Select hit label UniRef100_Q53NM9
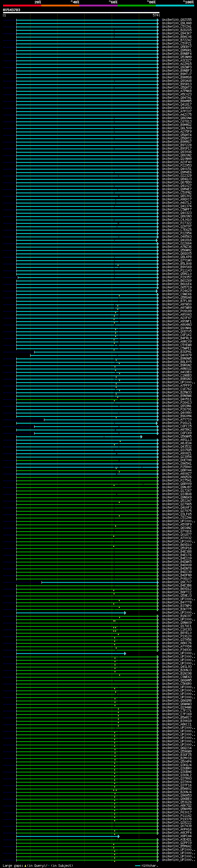Viewport: 197px width, 868px height. (x=177, y=57)
